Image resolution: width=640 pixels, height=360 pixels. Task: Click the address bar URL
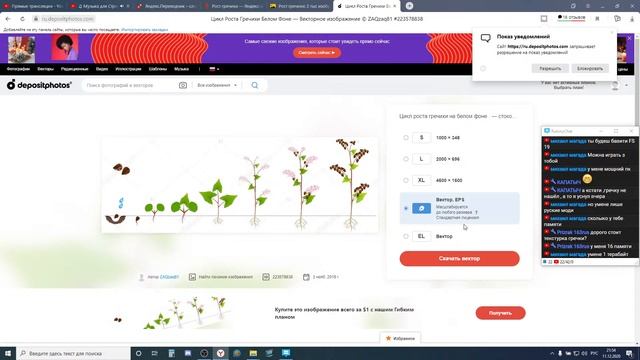(68, 19)
